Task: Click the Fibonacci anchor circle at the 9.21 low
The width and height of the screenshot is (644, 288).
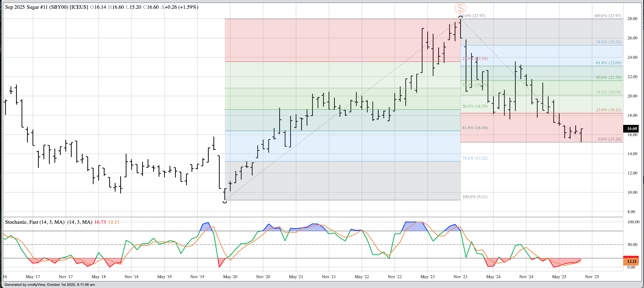Action: (225, 201)
